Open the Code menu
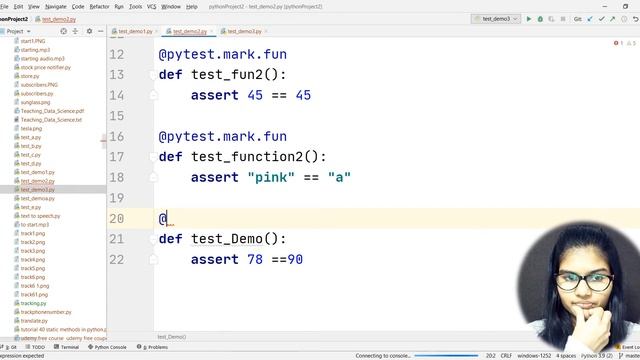This screenshot has width=640, height=360. coord(78,7)
